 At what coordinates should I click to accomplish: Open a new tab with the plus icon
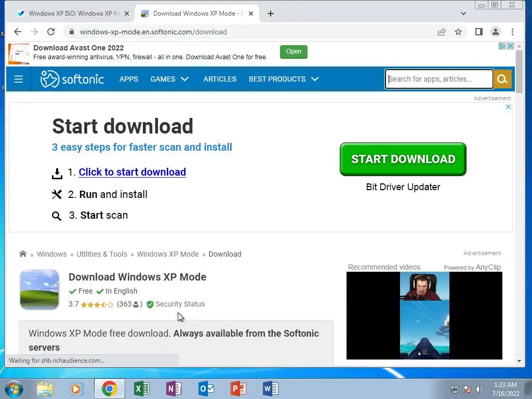(x=270, y=14)
